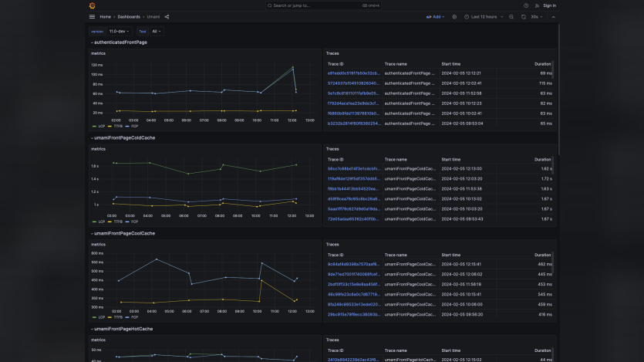Click the main dashboard page scrollbar
Viewport: 644px width, 362px height.
coord(558,90)
